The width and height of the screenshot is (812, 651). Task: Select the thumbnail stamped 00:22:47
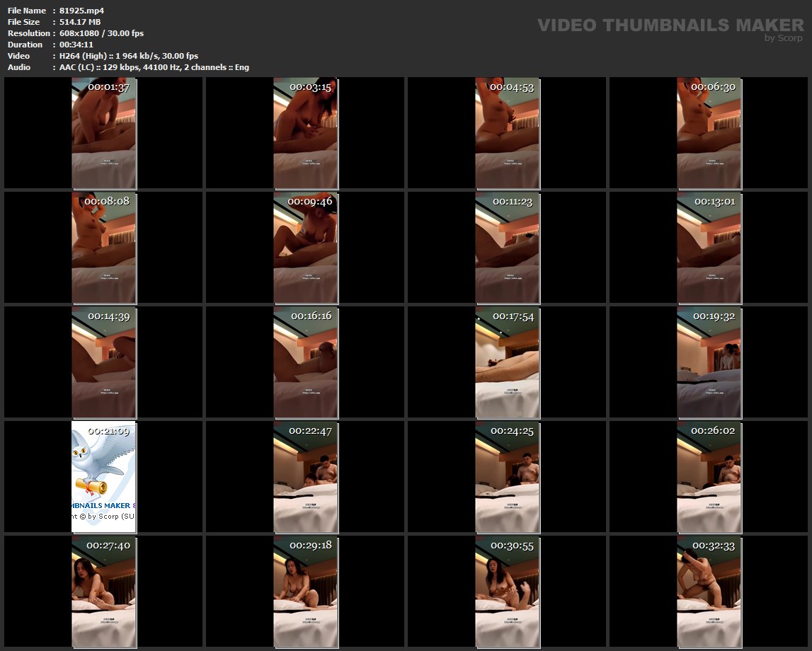[x=305, y=476]
